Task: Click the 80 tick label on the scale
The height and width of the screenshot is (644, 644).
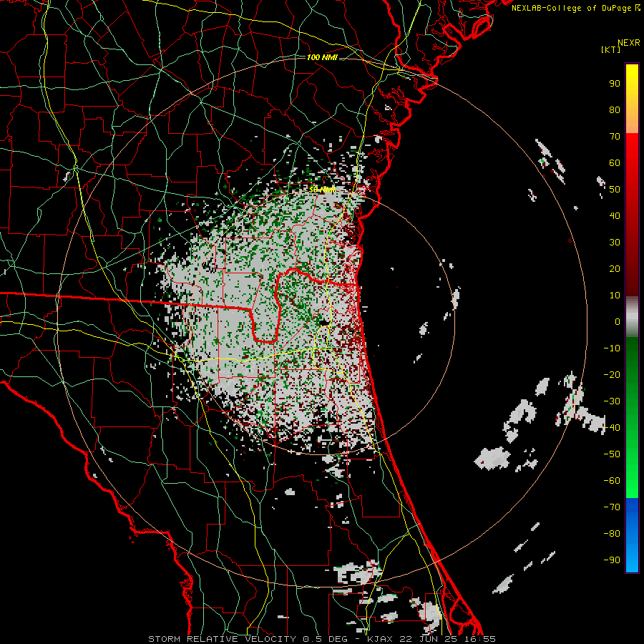Action: pos(615,109)
